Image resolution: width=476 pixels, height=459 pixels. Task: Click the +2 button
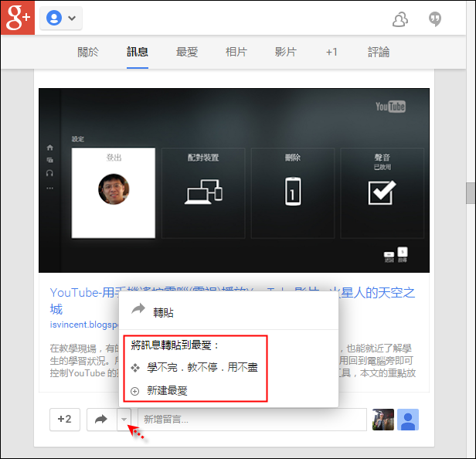pos(65,420)
